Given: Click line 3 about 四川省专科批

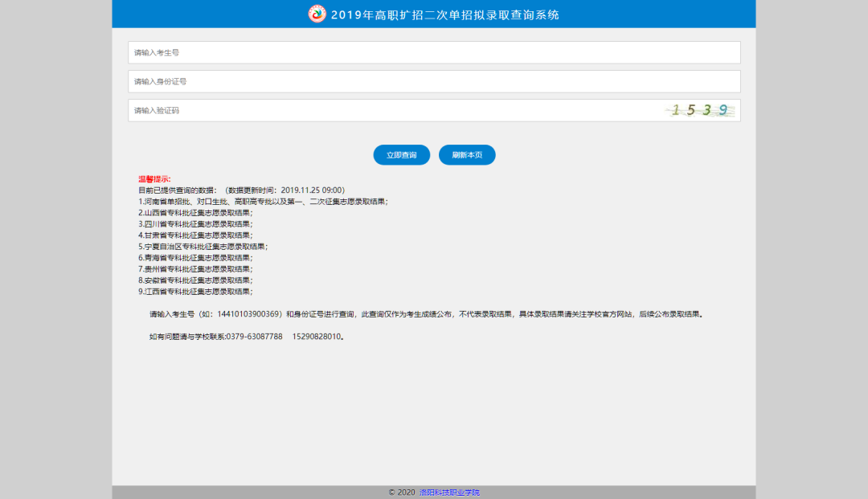Looking at the screenshot, I should [x=195, y=224].
